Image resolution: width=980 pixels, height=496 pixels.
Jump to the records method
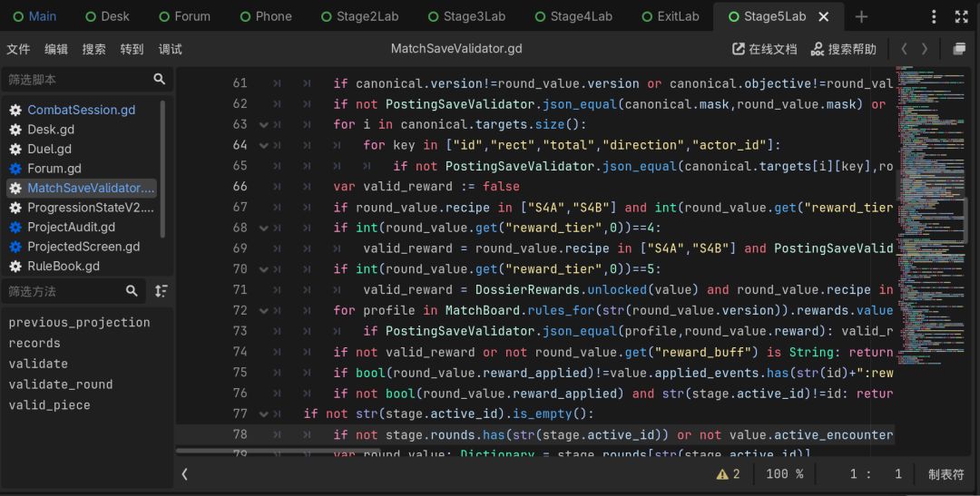click(34, 343)
